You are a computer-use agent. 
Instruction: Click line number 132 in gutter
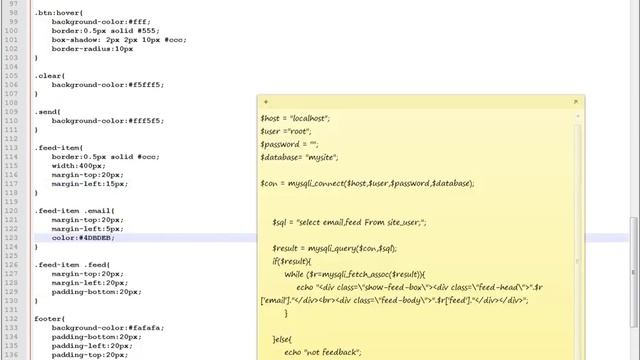click(x=11, y=319)
